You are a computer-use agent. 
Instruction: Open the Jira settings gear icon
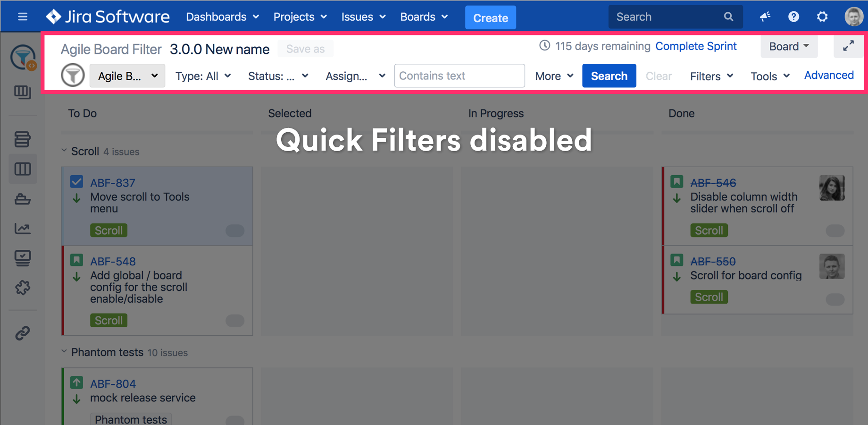pos(822,17)
